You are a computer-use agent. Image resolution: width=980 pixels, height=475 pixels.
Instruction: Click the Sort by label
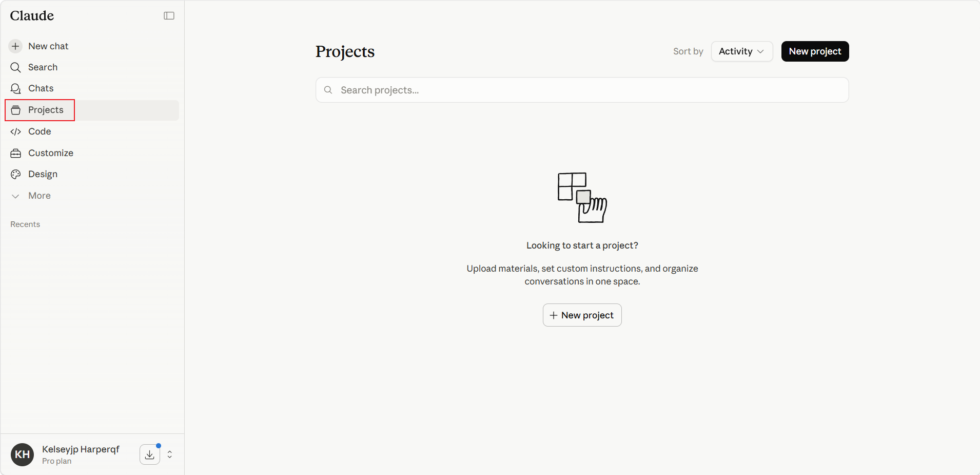coord(688,51)
